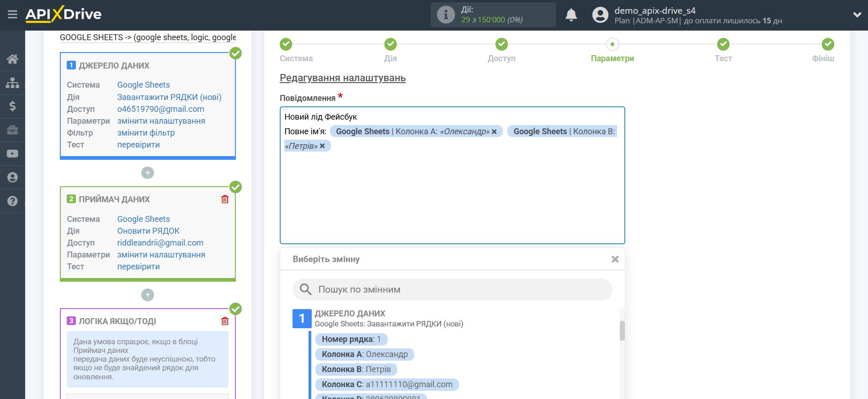Click in Пошук по змінним field
Viewport: 868px width, 399px height.
coord(452,289)
